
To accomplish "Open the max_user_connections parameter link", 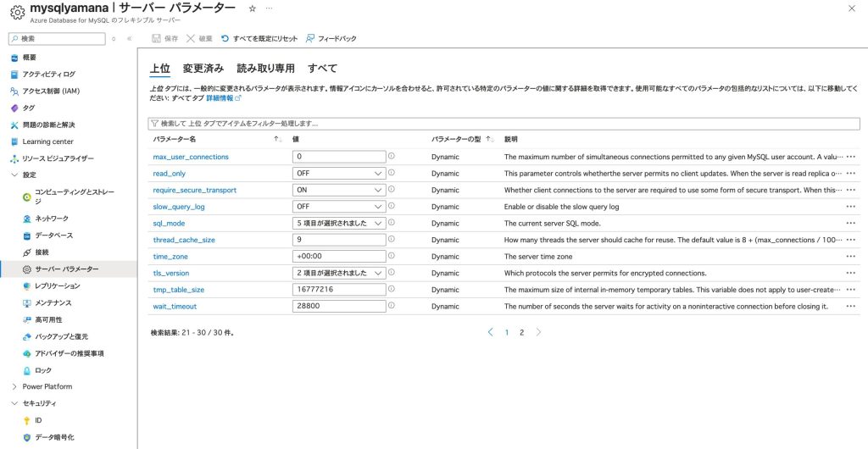I will (x=191, y=157).
